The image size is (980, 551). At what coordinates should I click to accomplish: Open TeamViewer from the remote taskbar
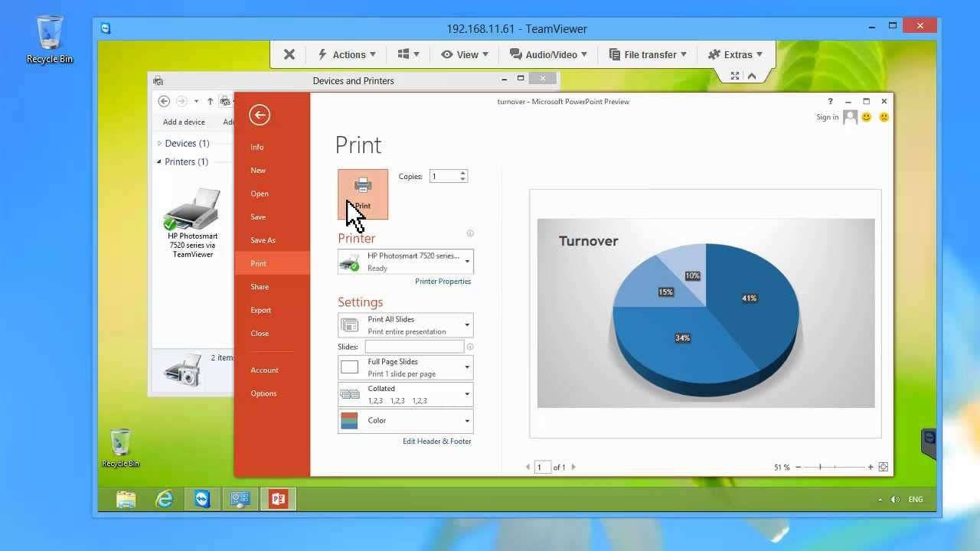[202, 499]
